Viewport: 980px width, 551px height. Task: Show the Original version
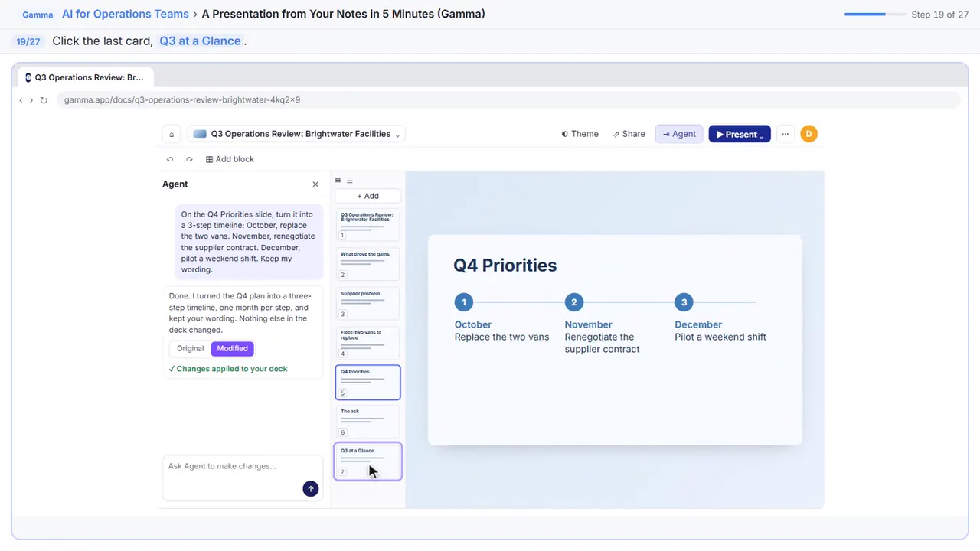click(191, 349)
